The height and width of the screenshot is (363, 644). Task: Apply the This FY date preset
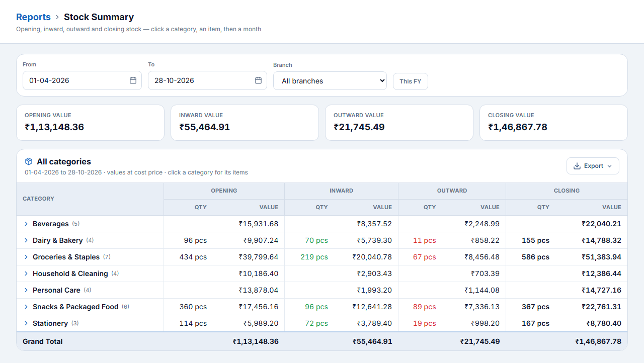tap(411, 81)
